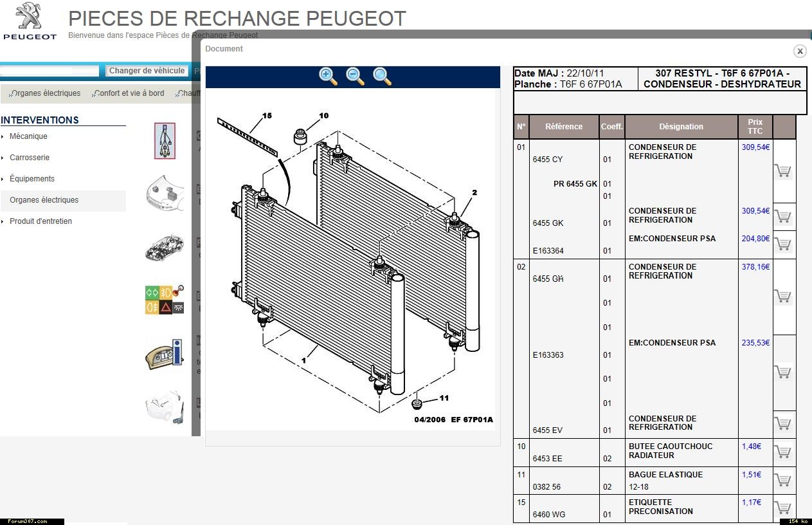The height and width of the screenshot is (525, 812).
Task: Add condenser 6455 CY to cart
Action: [782, 170]
